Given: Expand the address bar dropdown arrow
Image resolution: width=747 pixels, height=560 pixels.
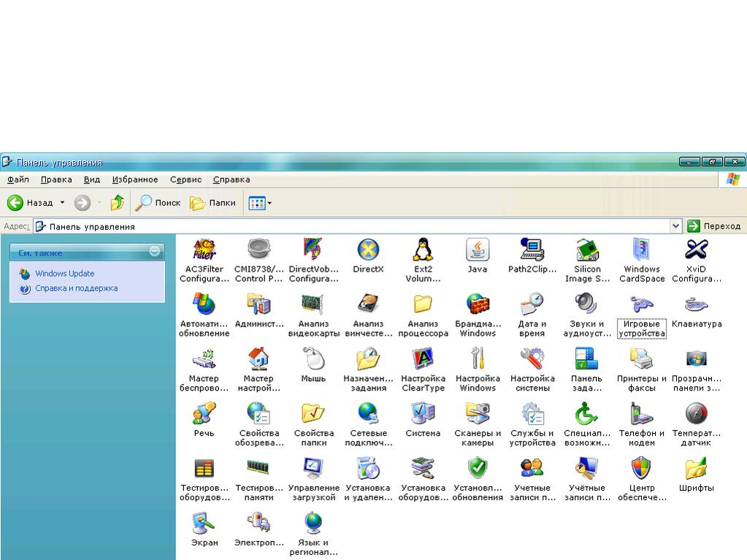Looking at the screenshot, I should click(x=675, y=226).
